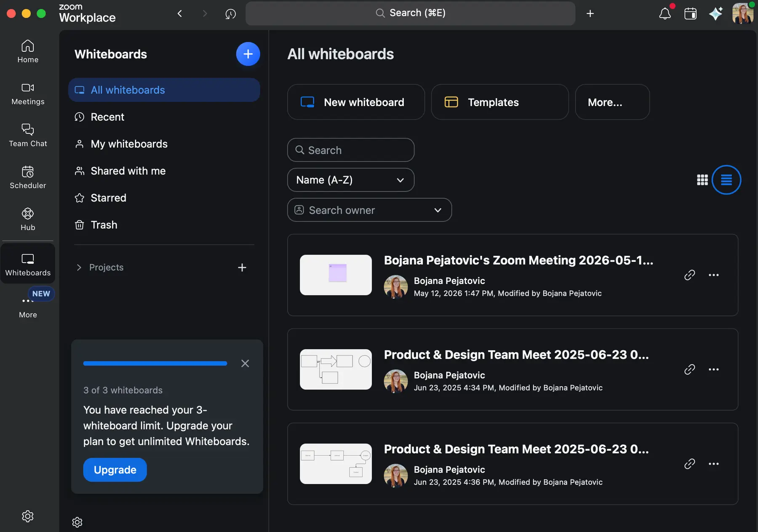Add a new project with plus icon
The image size is (758, 532).
point(242,268)
